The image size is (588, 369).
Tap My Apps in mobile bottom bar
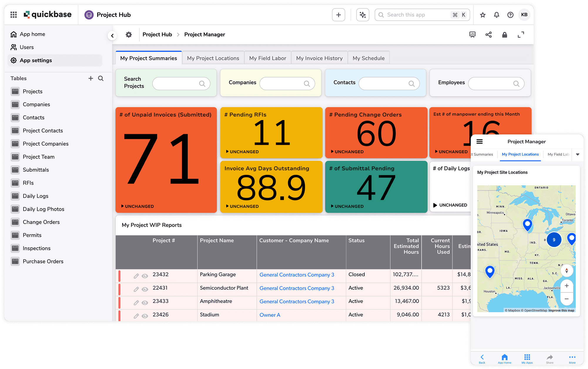click(527, 359)
